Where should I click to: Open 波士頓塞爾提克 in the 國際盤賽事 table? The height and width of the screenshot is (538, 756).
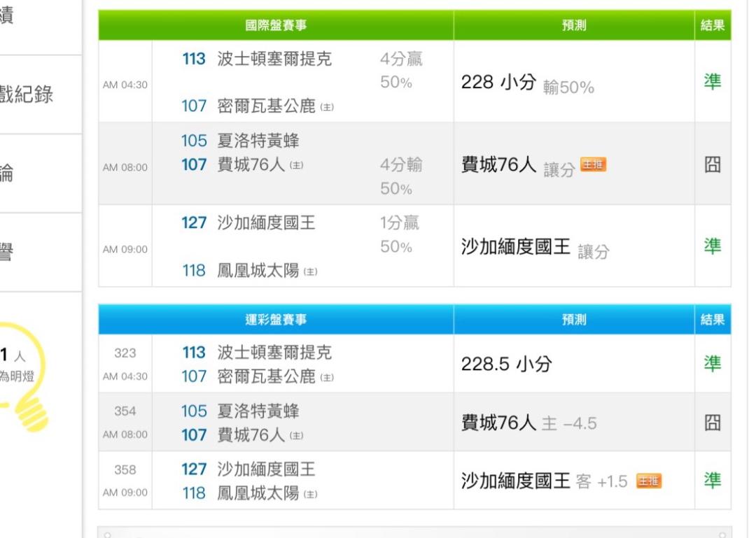tap(274, 59)
